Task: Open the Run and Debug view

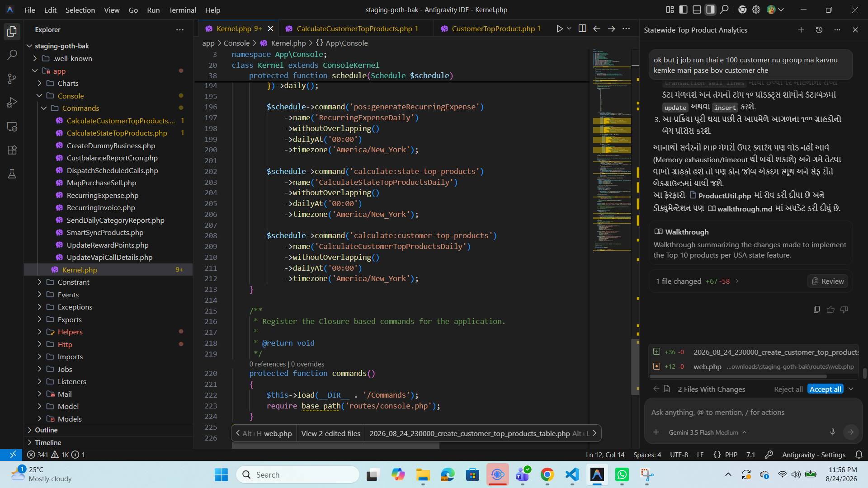Action: coord(12,103)
